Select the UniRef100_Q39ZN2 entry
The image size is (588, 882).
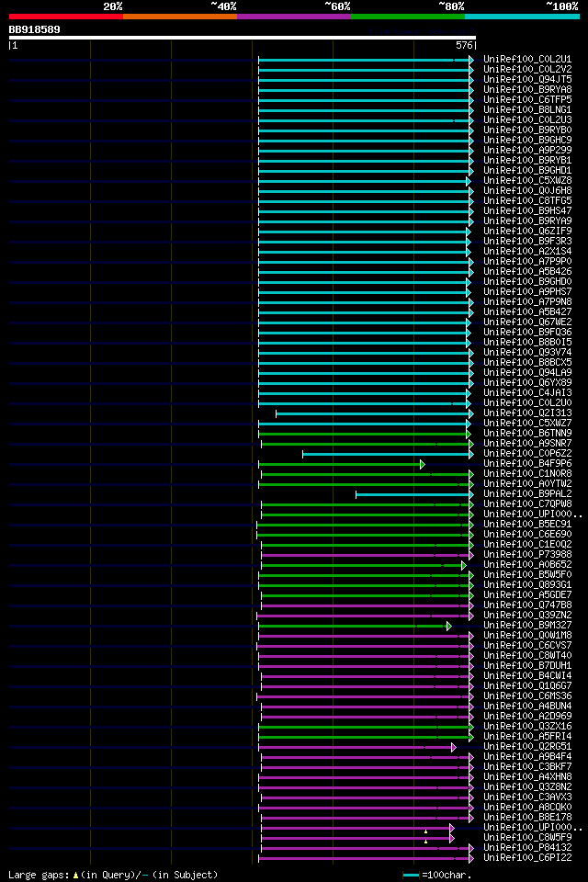pyautogui.click(x=527, y=616)
